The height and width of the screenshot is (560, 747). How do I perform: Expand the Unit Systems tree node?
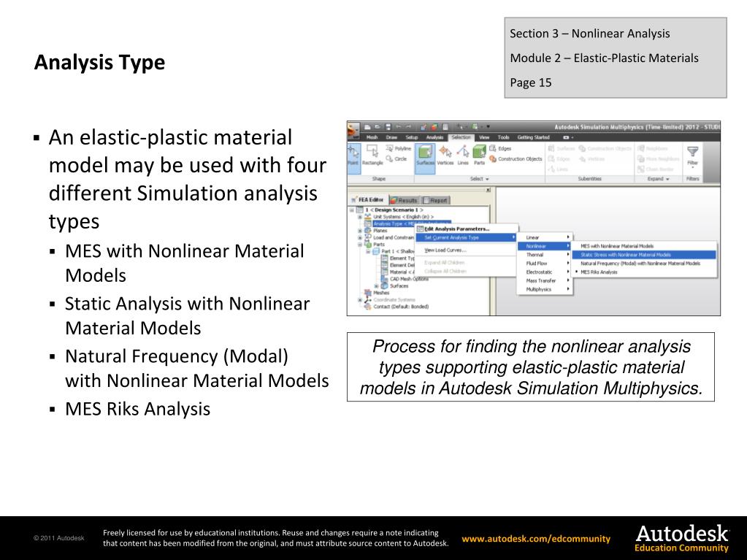360,217
